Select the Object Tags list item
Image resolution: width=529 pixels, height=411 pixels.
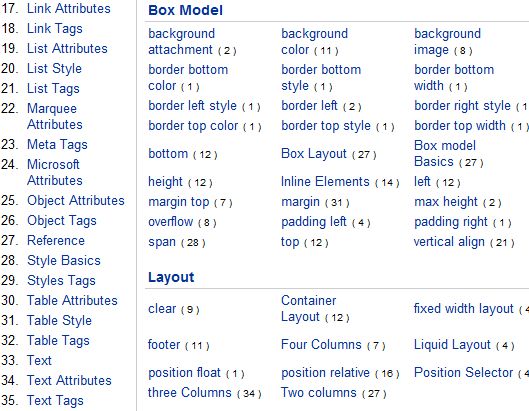(x=62, y=221)
